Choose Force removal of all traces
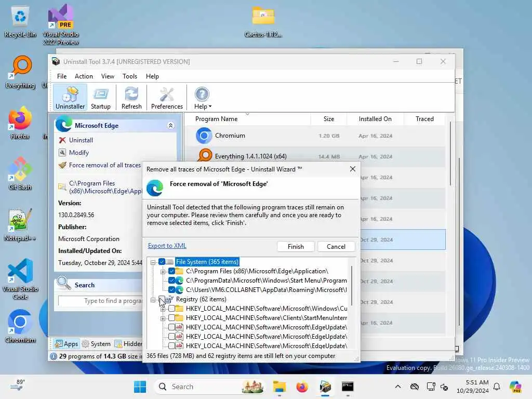The image size is (532, 399). click(104, 165)
